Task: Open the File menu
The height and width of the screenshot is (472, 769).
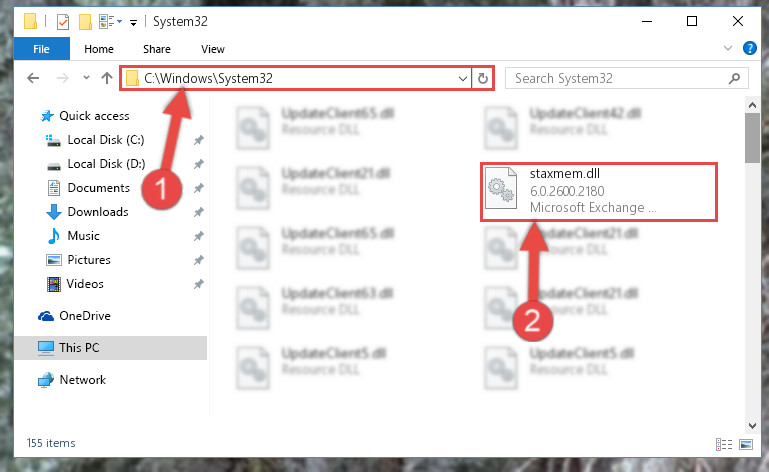Action: click(x=42, y=49)
